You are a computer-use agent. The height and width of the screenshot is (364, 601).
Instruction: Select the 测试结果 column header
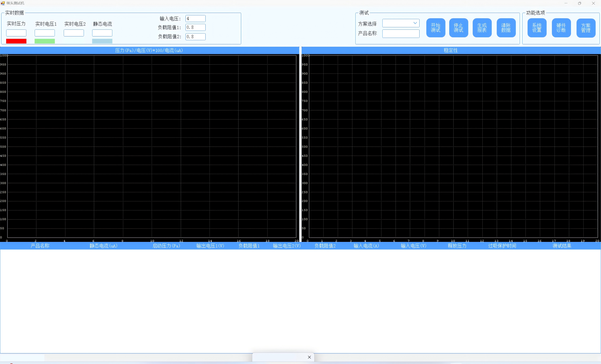coord(562,246)
